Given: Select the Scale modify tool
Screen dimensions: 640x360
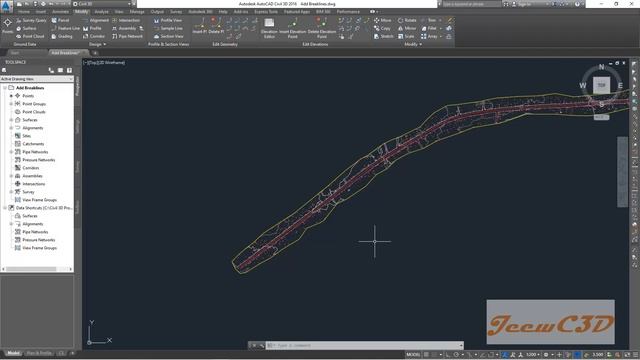Looking at the screenshot, I should 406,36.
